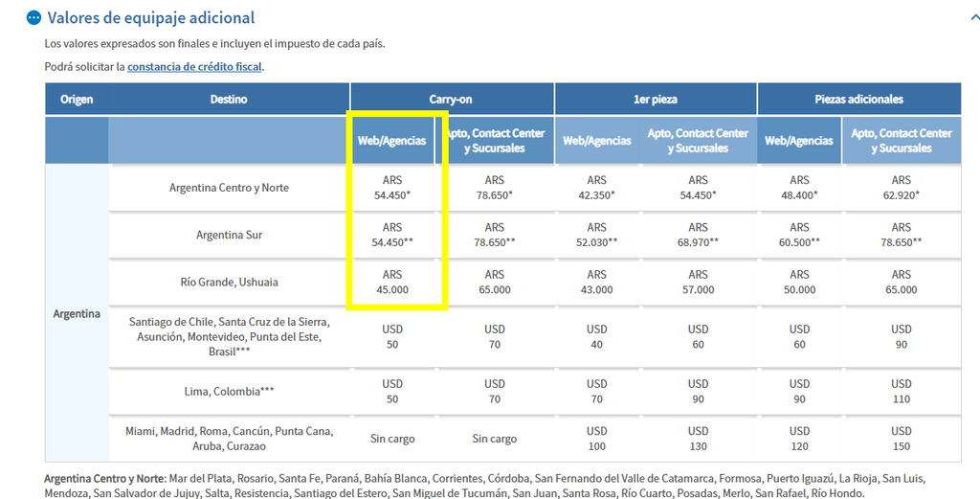Select the Santiago de Chile, Santa Cruz destination row
980x499 pixels.
click(229, 336)
